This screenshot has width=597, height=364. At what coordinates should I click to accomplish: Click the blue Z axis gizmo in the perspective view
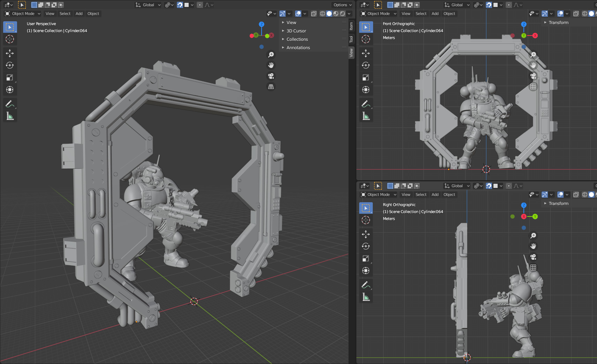(262, 24)
